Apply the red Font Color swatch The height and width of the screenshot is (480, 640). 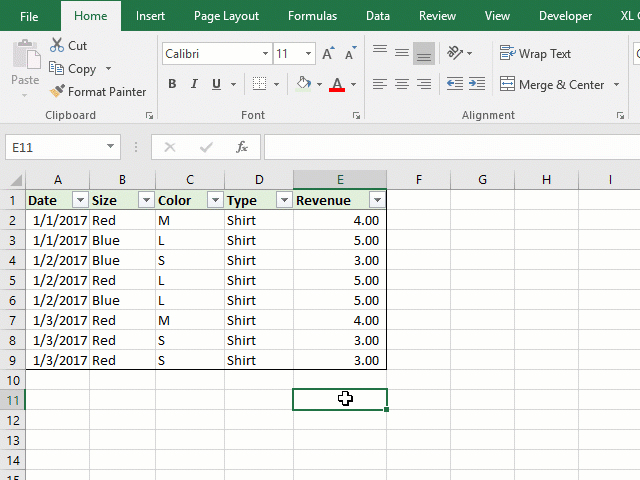click(x=337, y=85)
